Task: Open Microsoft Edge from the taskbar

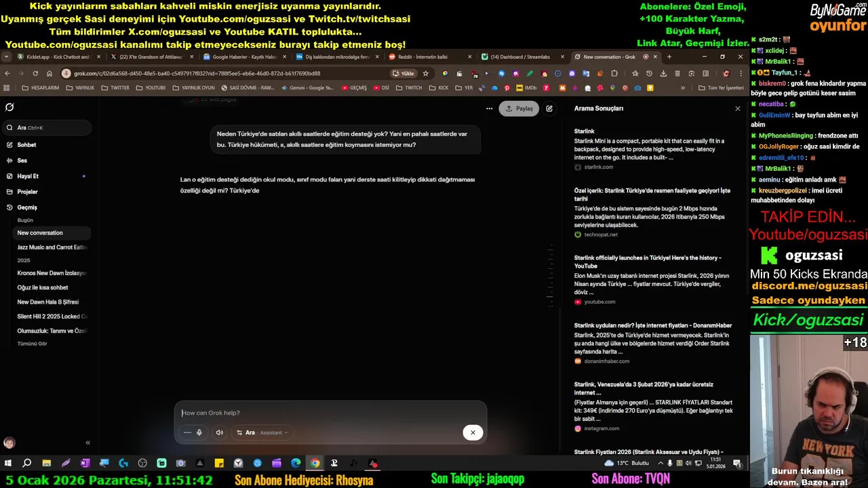Action: point(296,464)
